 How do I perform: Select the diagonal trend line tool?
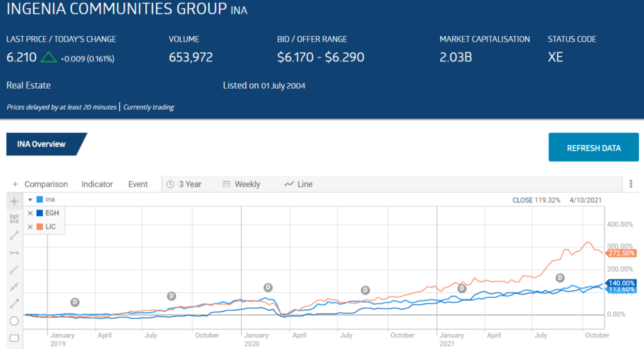pyautogui.click(x=14, y=270)
